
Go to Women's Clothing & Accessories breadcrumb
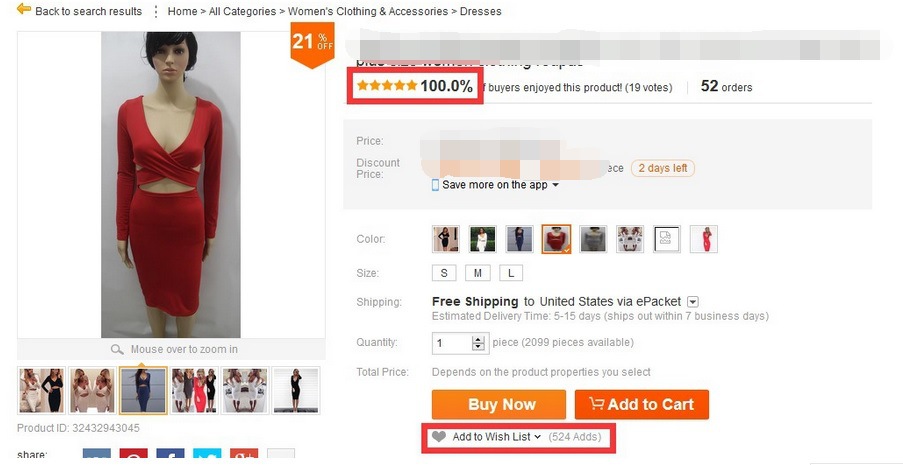pos(367,12)
